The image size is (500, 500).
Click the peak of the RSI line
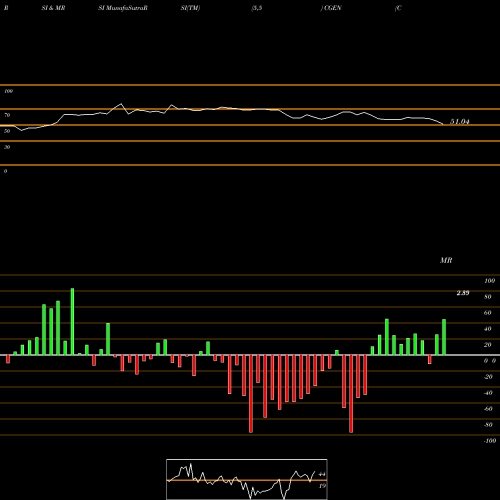pyautogui.click(x=121, y=104)
